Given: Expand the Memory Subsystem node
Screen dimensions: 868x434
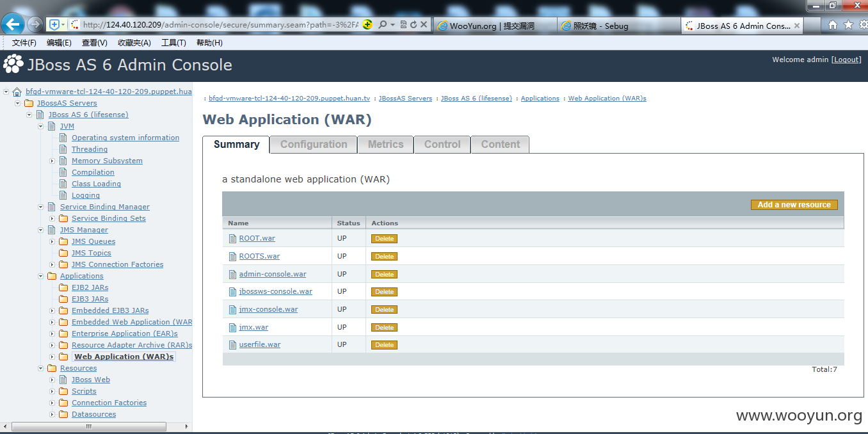Looking at the screenshot, I should (52, 161).
